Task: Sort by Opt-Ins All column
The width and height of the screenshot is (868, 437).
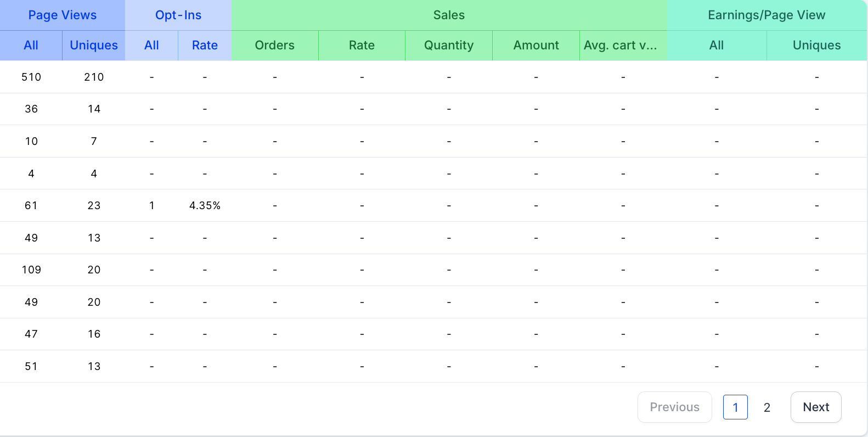Action: pos(151,45)
